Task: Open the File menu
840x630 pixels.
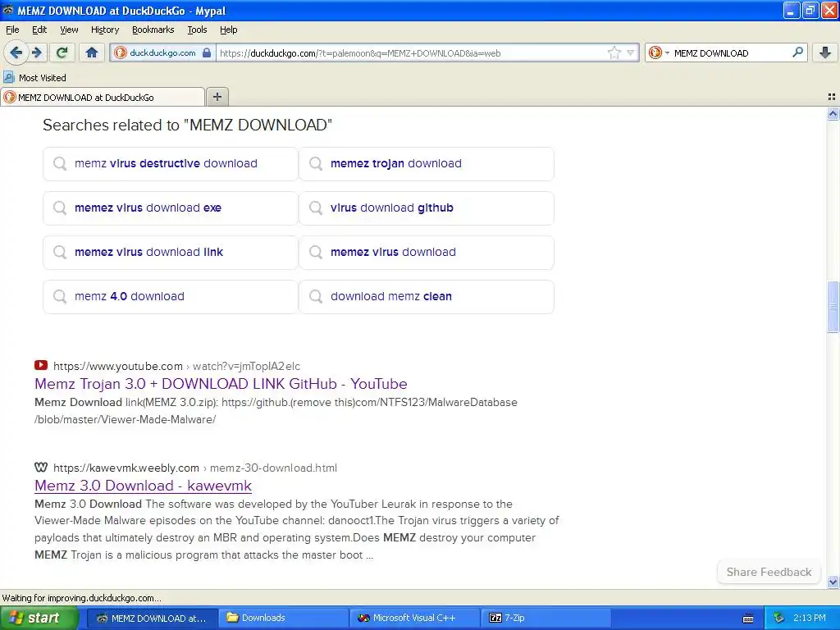Action: tap(12, 30)
